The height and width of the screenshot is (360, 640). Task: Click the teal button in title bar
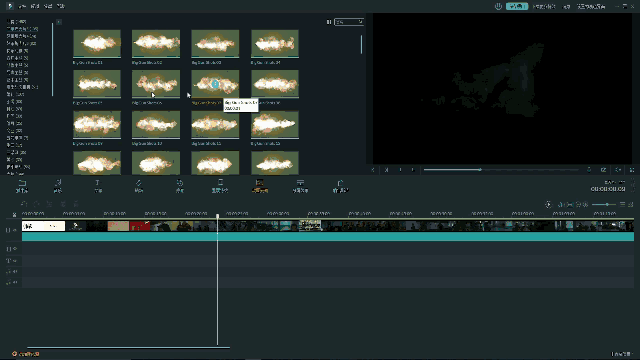coord(517,6)
